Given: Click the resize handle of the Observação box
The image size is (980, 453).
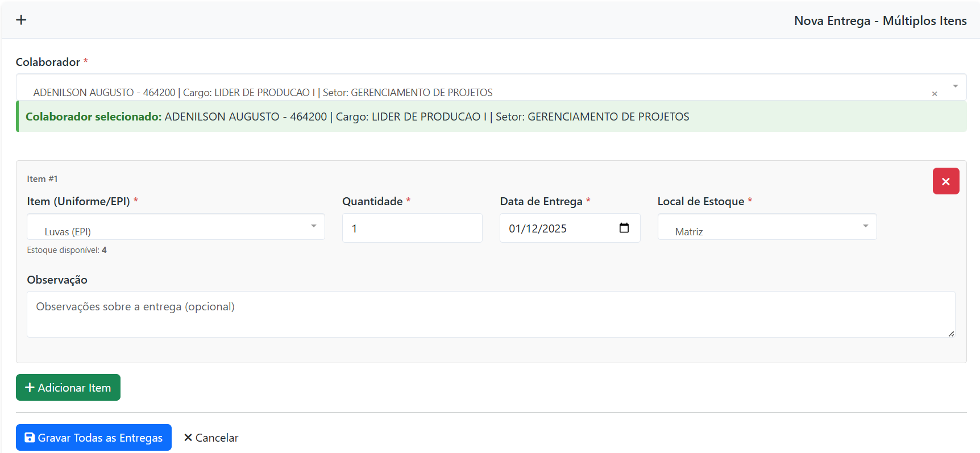Looking at the screenshot, I should (x=951, y=334).
